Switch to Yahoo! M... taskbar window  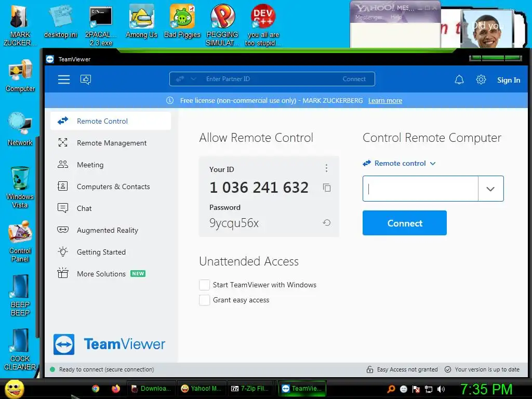[201, 389]
